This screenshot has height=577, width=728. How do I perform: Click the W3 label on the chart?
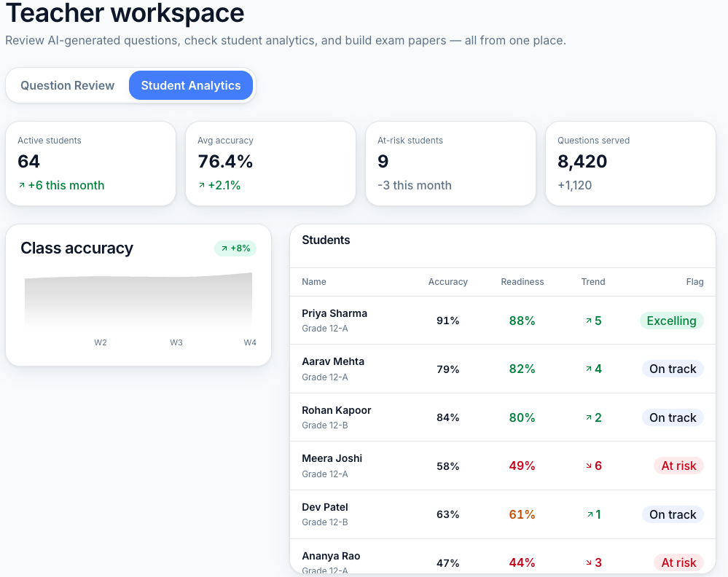[x=176, y=342]
